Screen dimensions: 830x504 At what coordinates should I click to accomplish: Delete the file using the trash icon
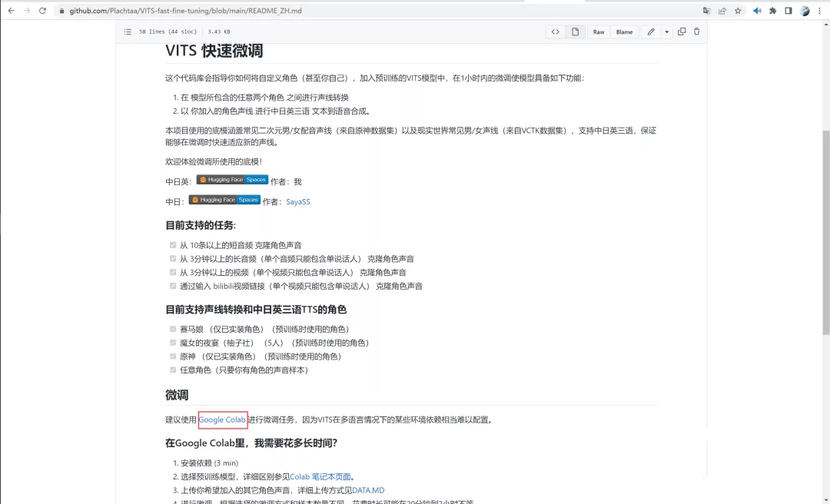(696, 31)
